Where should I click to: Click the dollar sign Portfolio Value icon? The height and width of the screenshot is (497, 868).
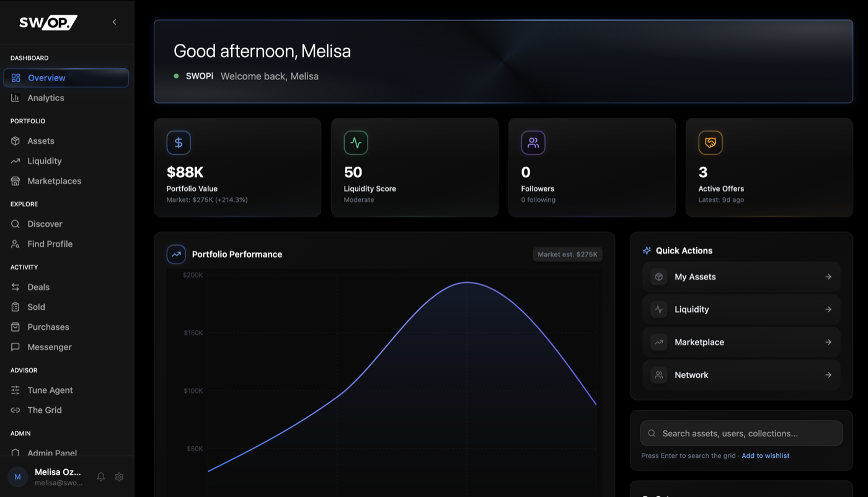click(x=179, y=143)
